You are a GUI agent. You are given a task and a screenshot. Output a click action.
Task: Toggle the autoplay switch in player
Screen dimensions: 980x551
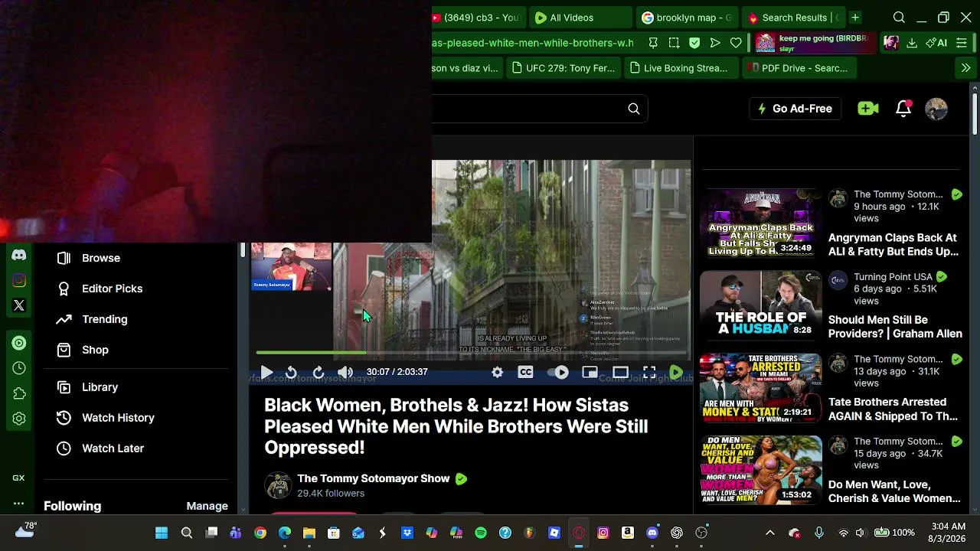click(558, 372)
